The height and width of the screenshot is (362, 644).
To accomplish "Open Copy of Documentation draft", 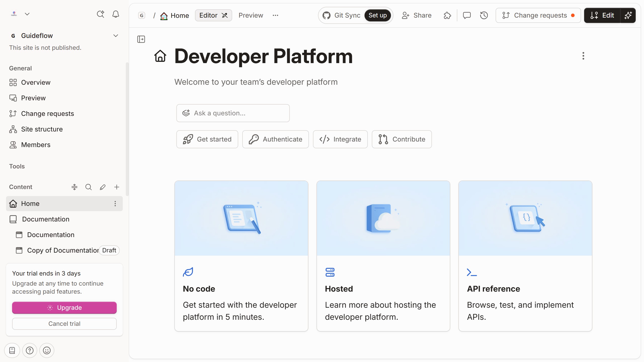I will tap(64, 250).
